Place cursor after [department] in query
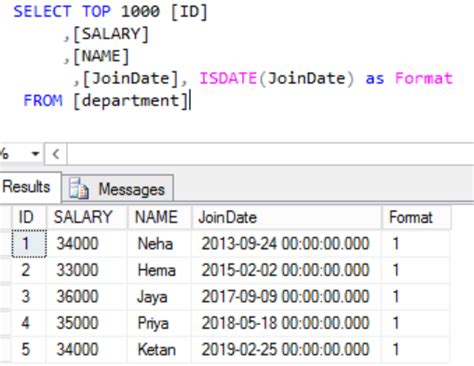The width and height of the screenshot is (474, 366). click(x=190, y=100)
